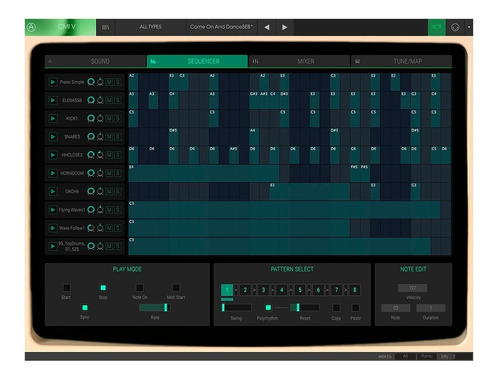Screen dimensions: 500x380
Task: Click the Paste pattern button
Action: [356, 308]
